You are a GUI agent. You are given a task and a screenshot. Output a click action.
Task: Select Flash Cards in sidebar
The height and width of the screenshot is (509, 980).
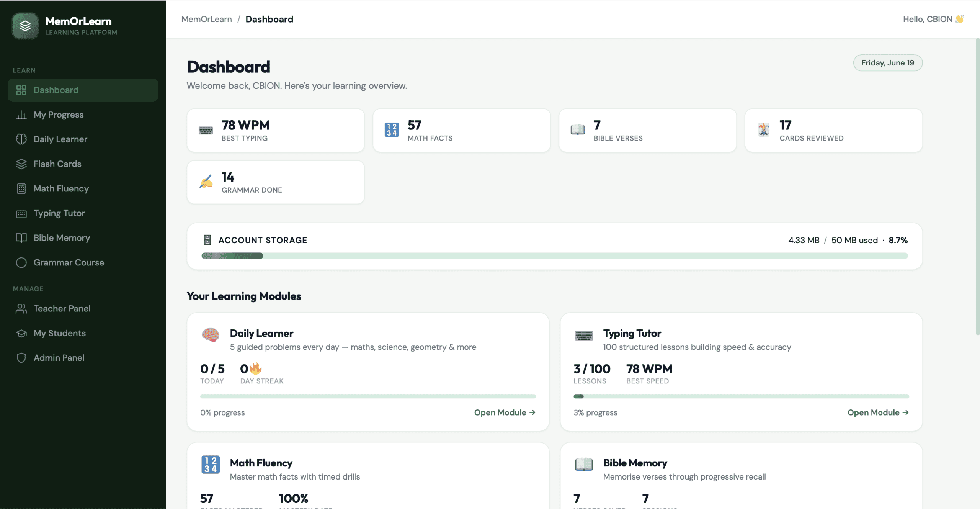click(x=83, y=164)
